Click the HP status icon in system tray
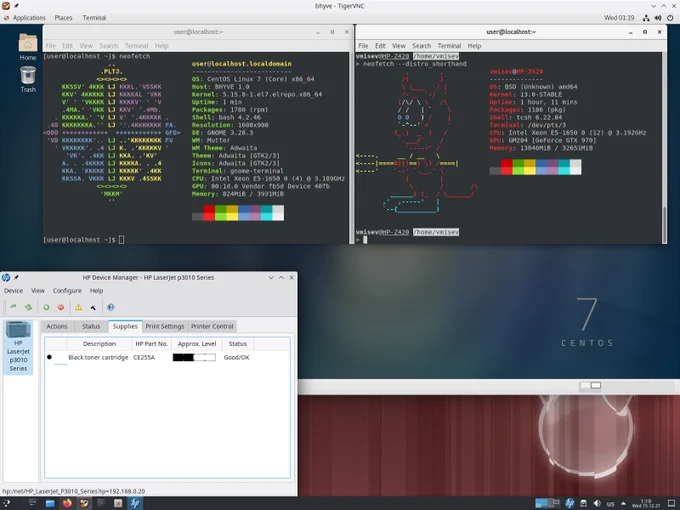This screenshot has height=510, width=680. [570, 503]
